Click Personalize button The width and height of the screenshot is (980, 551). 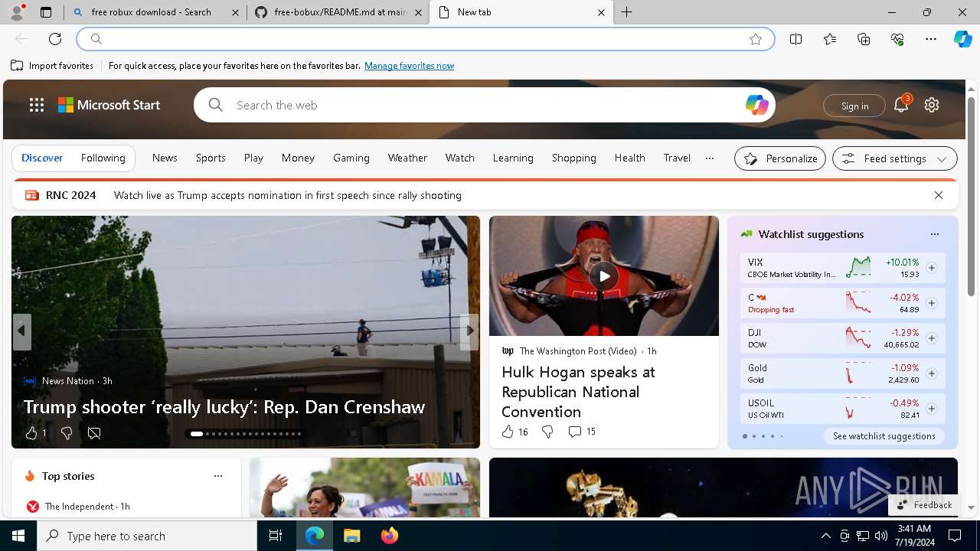tap(780, 158)
